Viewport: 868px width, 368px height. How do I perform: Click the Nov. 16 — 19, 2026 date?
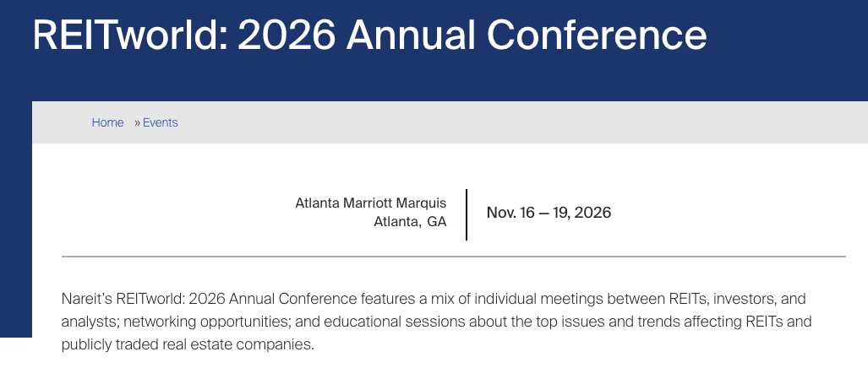click(x=549, y=213)
